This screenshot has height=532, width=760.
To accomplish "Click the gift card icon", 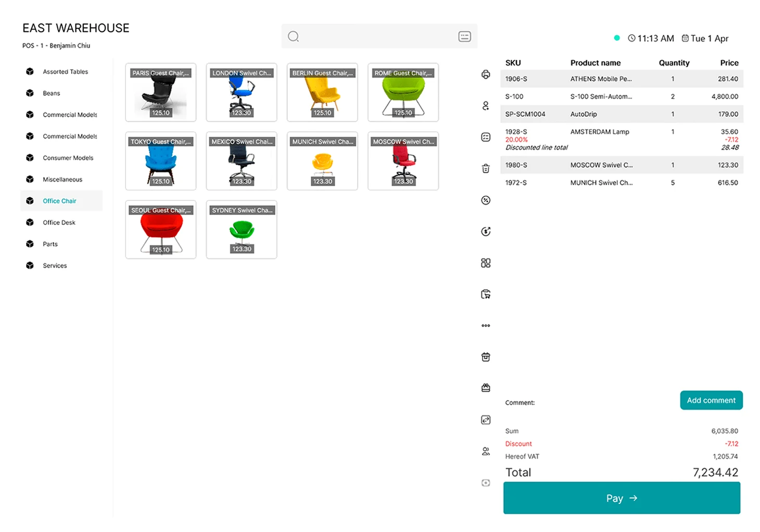I will (x=486, y=388).
